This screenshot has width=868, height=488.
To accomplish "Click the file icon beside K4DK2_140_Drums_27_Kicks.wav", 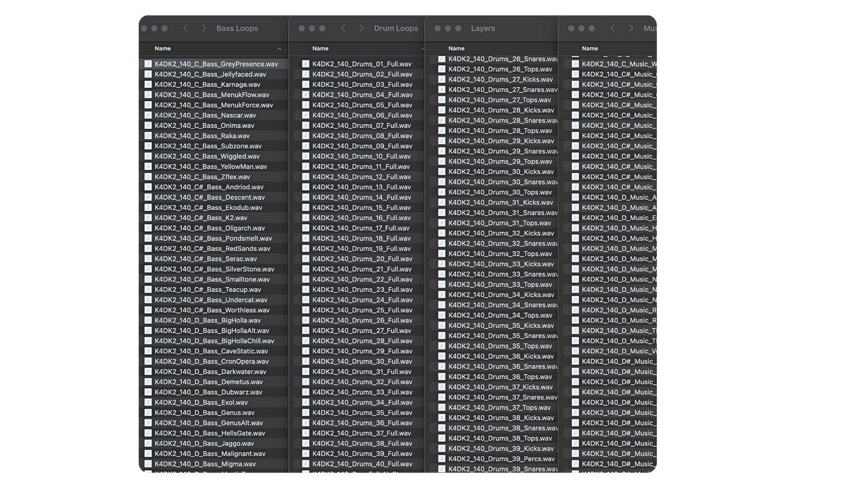I will pos(442,80).
